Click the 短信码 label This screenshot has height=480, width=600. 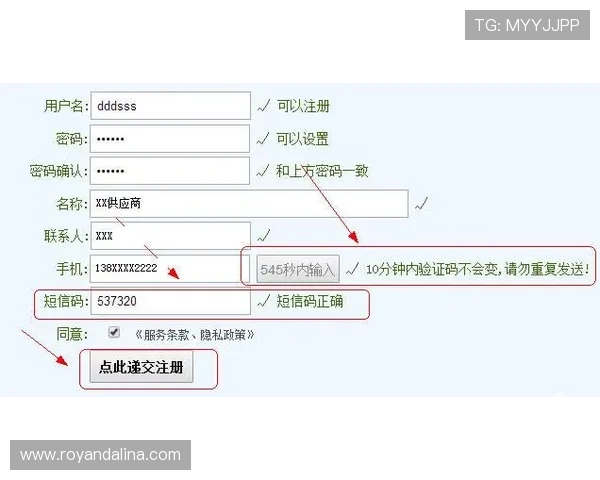click(x=65, y=301)
